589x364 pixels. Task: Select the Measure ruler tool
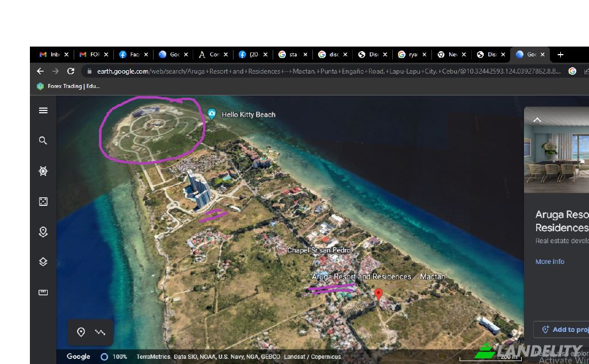[43, 292]
